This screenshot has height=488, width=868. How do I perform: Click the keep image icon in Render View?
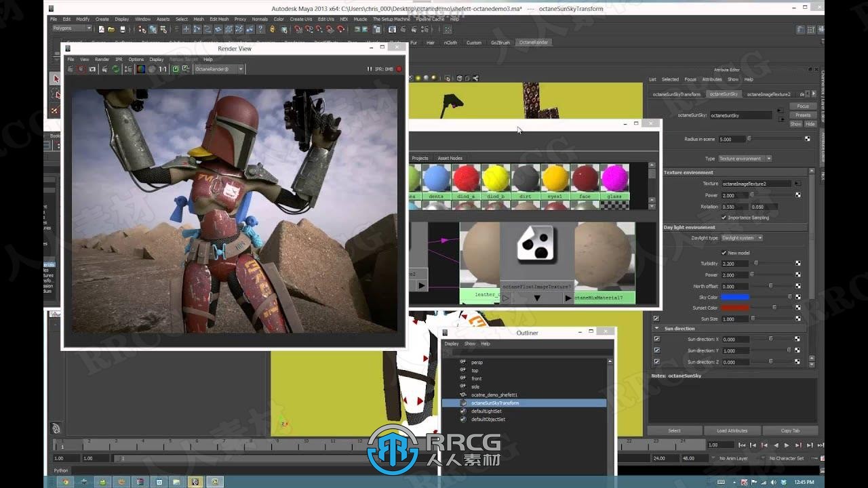pyautogui.click(x=175, y=69)
